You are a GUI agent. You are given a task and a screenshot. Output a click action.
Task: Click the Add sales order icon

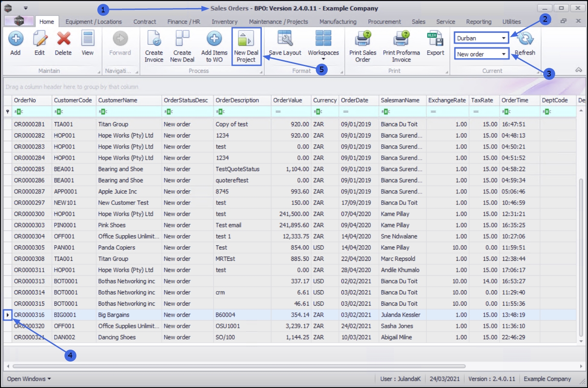point(16,39)
